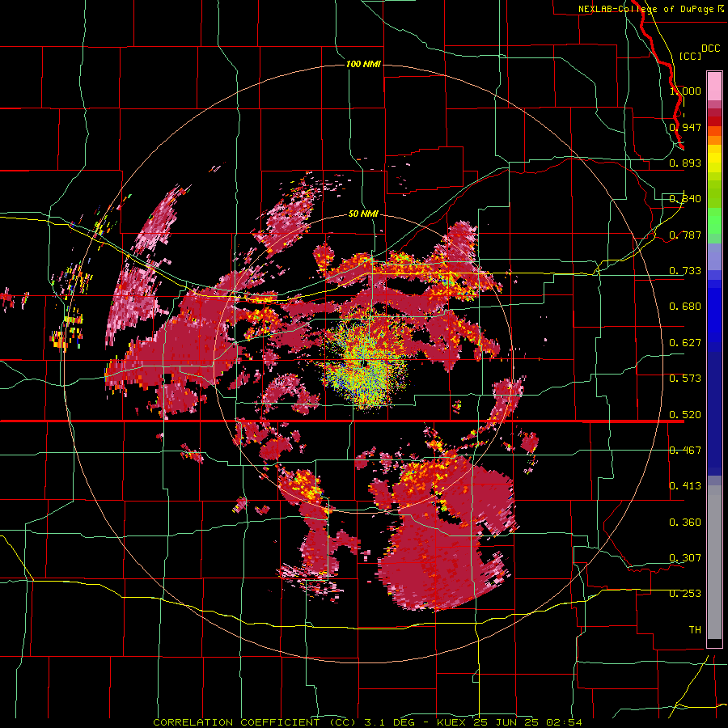Viewport: 728px width, 728px height.
Task: Click the 0.840 legend value
Action: 685,199
